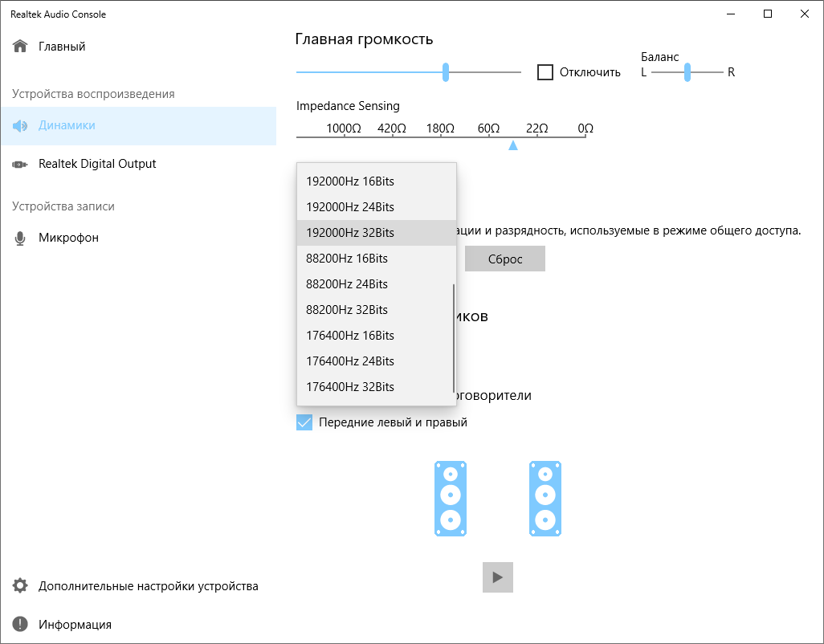Click the Home icon beside Главный
Screen dimensions: 824x644
pyautogui.click(x=20, y=47)
